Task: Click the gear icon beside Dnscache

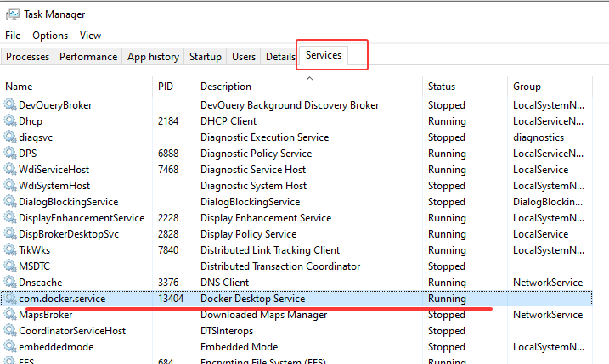Action: (10, 282)
